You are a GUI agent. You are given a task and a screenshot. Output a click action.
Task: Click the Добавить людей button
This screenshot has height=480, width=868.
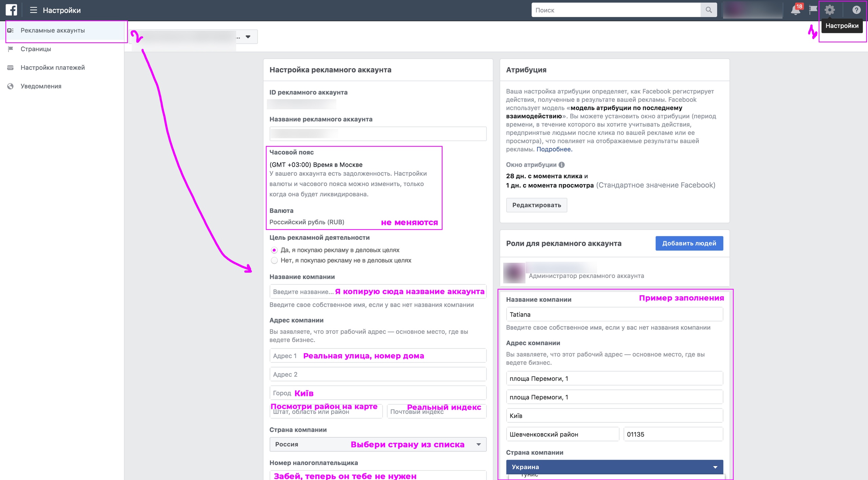pos(689,243)
